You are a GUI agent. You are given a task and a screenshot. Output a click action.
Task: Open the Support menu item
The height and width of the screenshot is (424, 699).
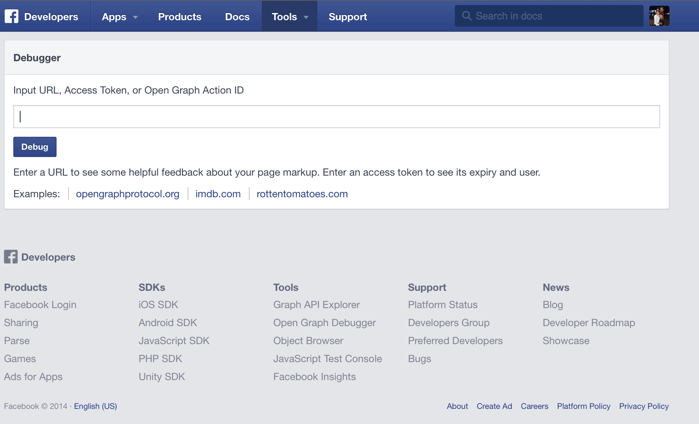[348, 16]
